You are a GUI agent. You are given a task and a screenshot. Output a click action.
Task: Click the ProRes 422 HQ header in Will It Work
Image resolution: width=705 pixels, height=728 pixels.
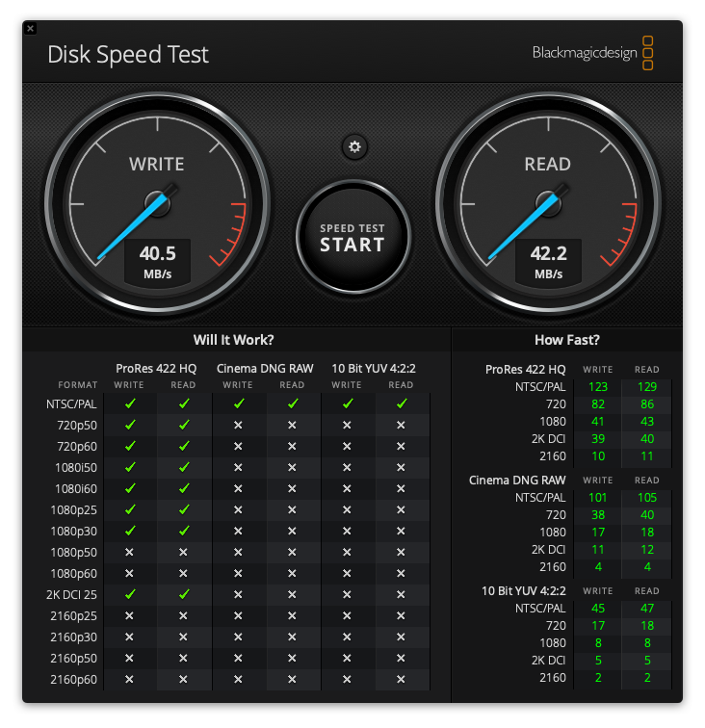(x=156, y=369)
